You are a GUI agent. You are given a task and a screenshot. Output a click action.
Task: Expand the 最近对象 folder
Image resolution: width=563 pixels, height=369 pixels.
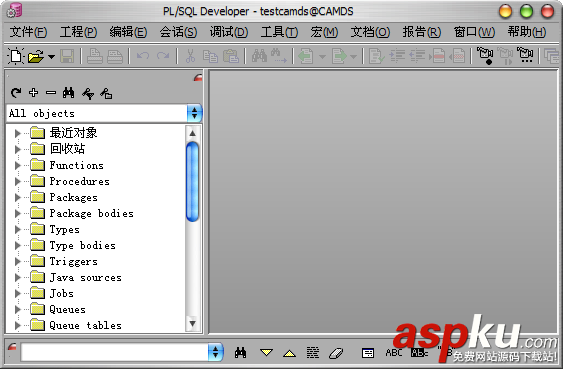17,133
